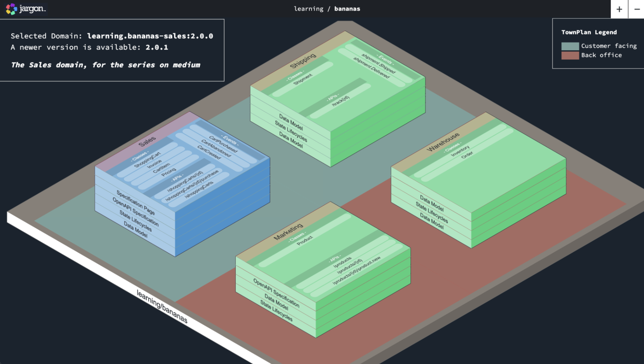Click the CartPurchased event in Sales

(223, 144)
